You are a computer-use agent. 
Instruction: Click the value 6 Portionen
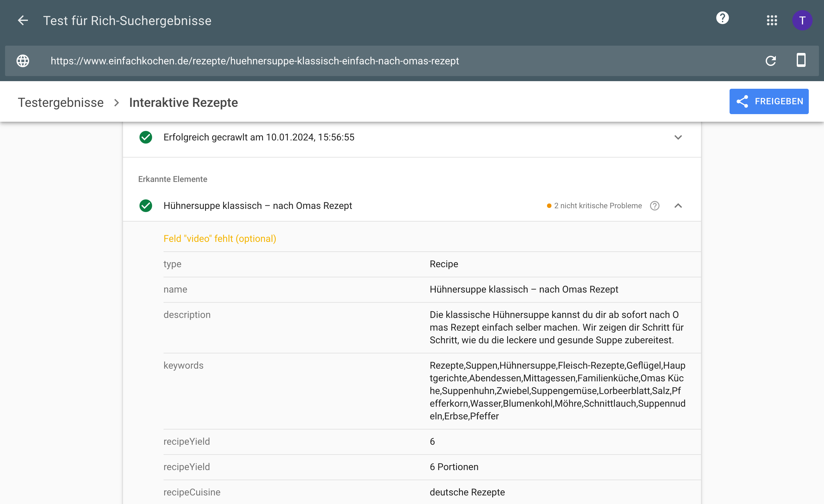pos(454,467)
